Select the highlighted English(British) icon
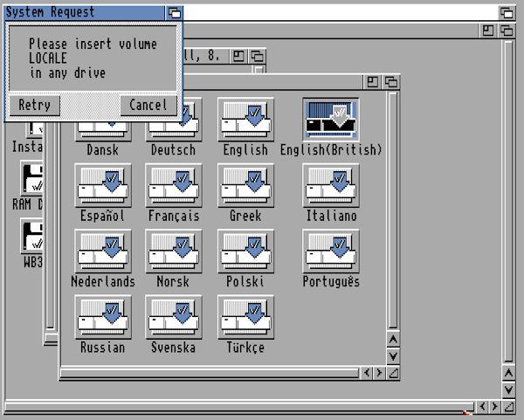The height and width of the screenshot is (420, 524). [x=331, y=120]
